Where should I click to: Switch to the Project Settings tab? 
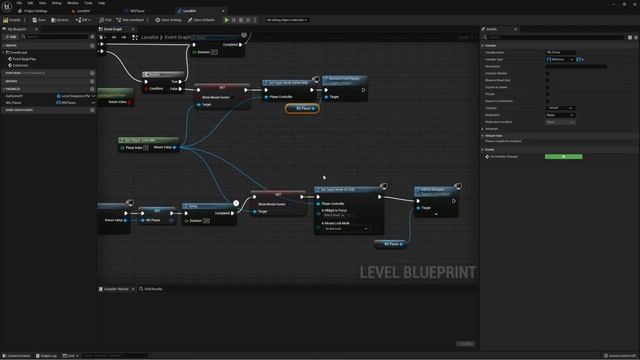pos(33,11)
